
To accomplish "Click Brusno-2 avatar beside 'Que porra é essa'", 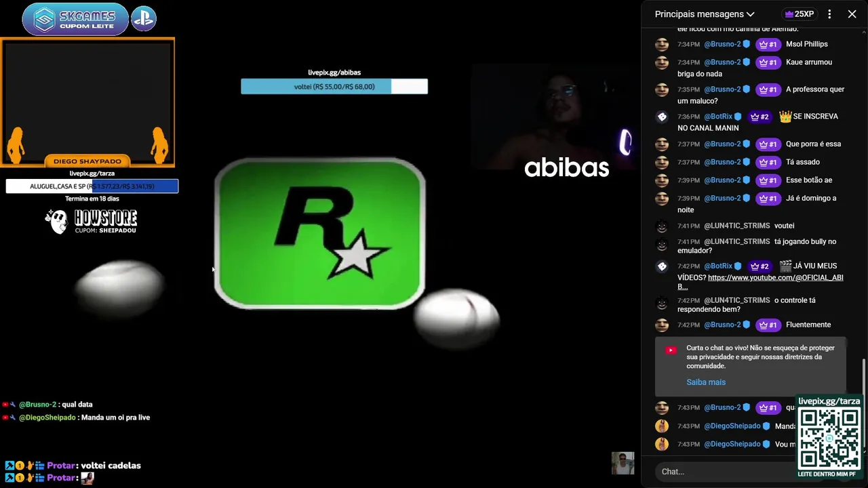I will tap(662, 144).
